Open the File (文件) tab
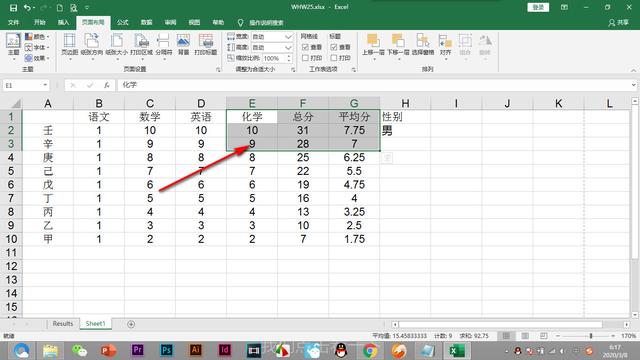Image resolution: width=640 pixels, height=360 pixels. point(13,22)
